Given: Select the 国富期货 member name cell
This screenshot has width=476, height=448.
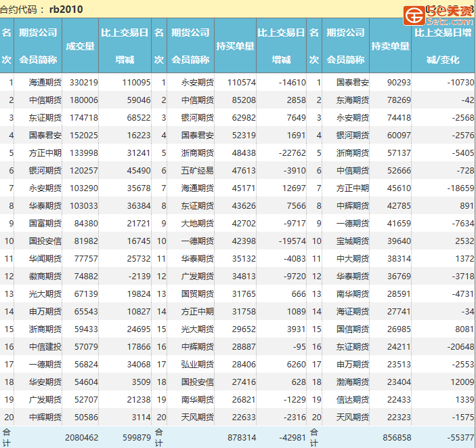Looking at the screenshot, I should pyautogui.click(x=45, y=223).
